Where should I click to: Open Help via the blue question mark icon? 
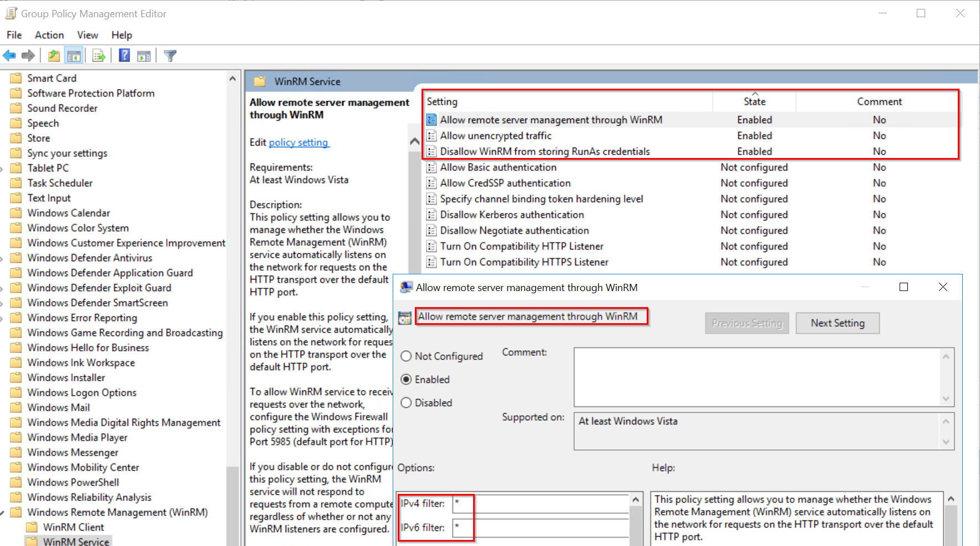click(124, 55)
